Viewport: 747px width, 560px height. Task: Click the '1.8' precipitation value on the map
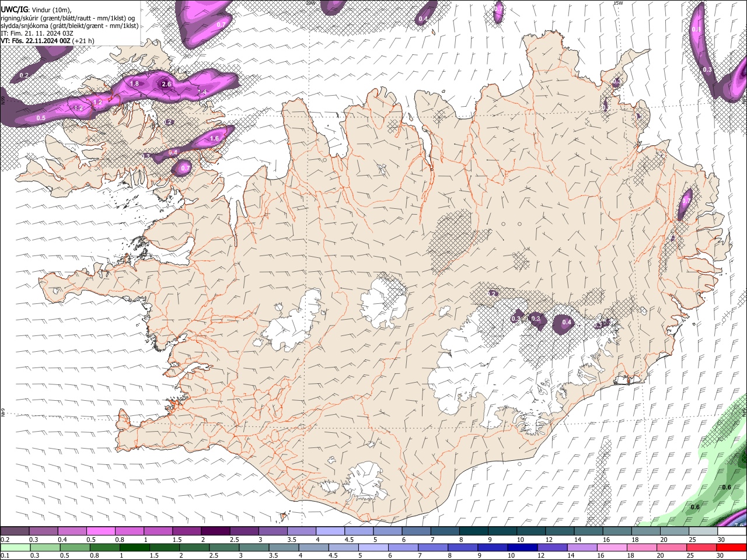[x=135, y=83]
